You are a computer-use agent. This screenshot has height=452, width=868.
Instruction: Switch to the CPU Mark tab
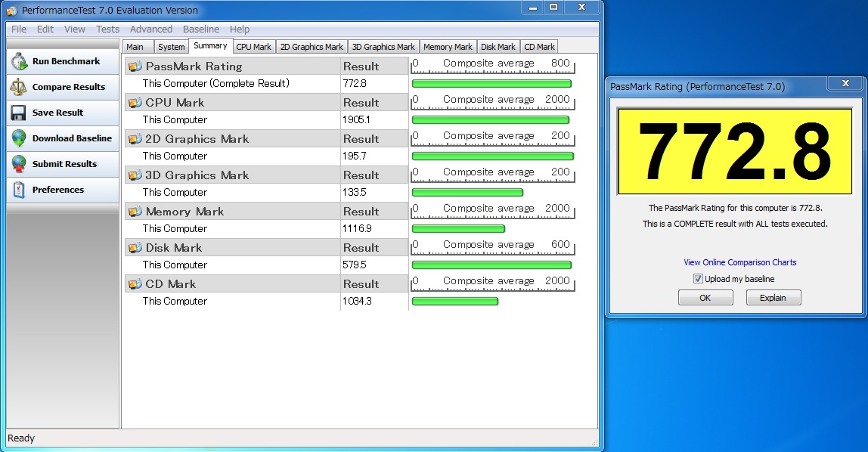pos(253,47)
